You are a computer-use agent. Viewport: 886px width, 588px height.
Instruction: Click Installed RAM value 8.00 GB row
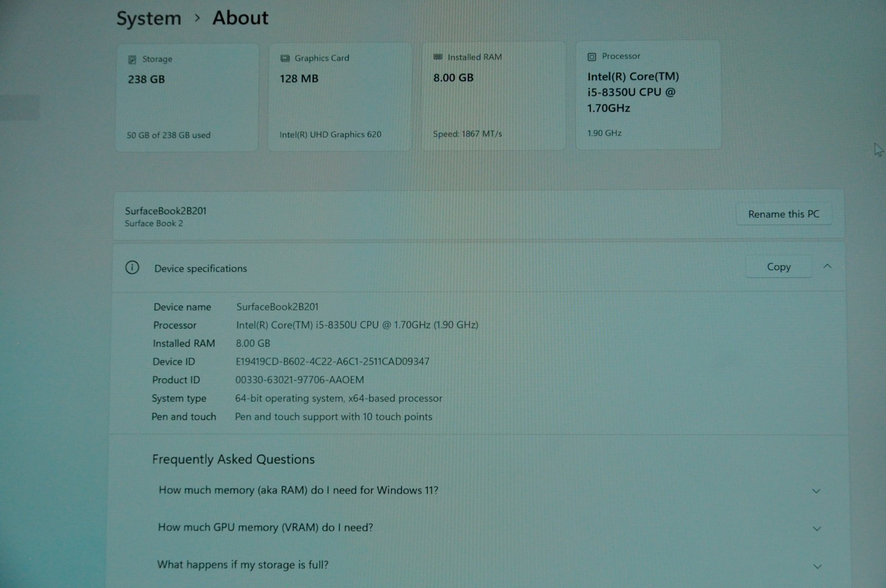click(x=253, y=343)
